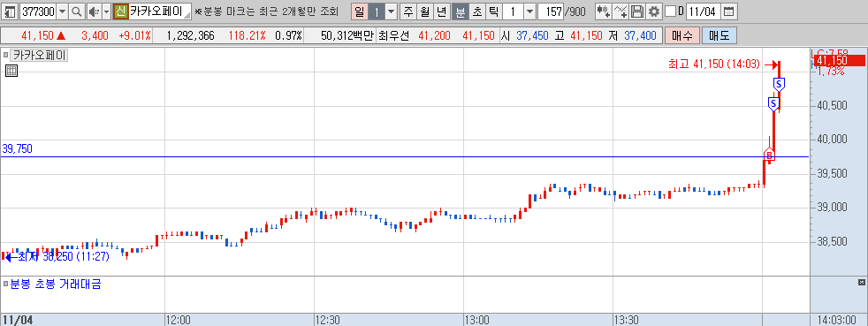Select the 분 minute chart period
The image size is (868, 326).
coord(460,11)
